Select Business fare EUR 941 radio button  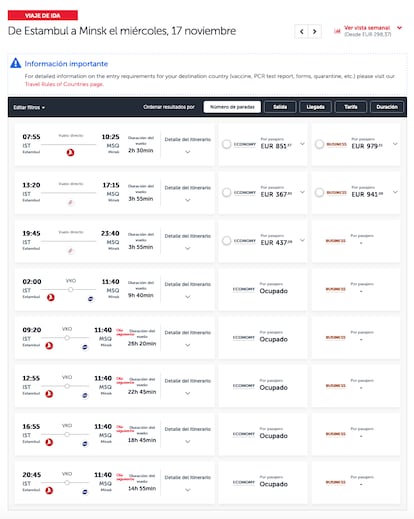coord(319,193)
